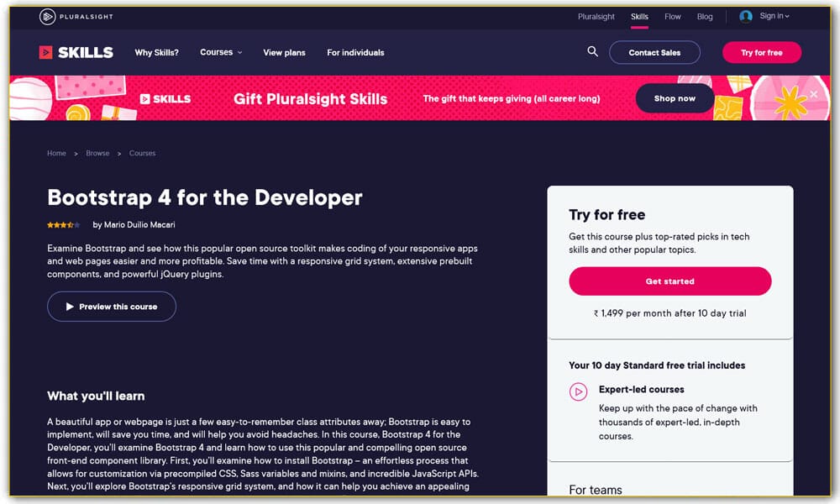This screenshot has height=504, width=840.
Task: Click the Shop now button
Action: click(675, 98)
